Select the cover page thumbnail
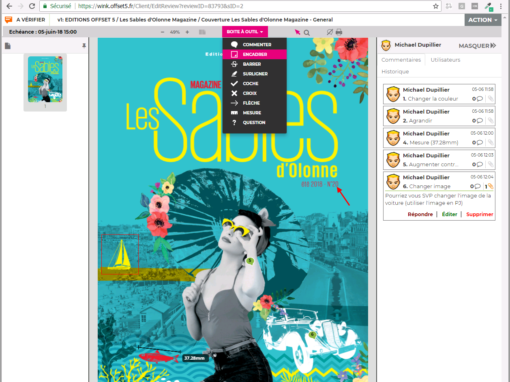This screenshot has height=382, width=510. coord(45,79)
